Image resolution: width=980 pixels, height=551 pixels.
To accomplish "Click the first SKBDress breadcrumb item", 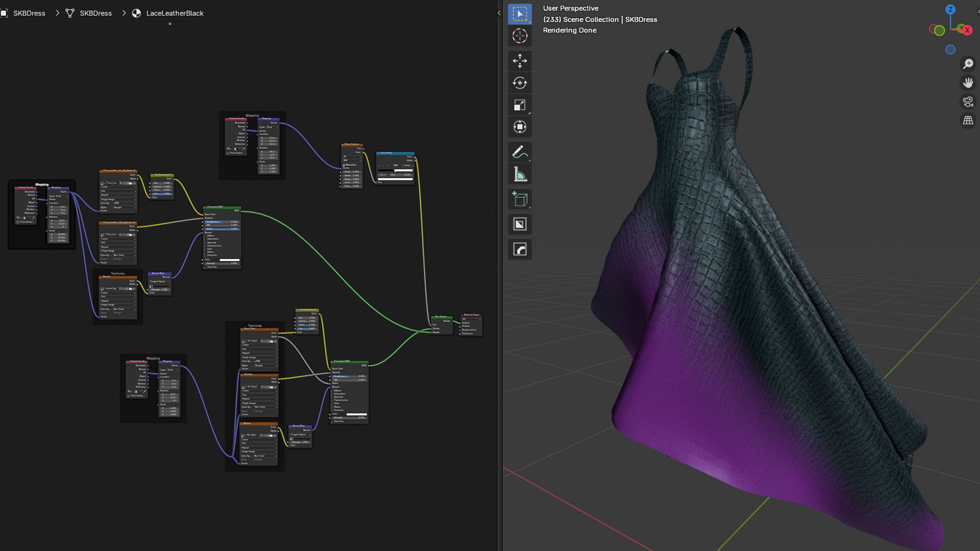I will click(29, 13).
